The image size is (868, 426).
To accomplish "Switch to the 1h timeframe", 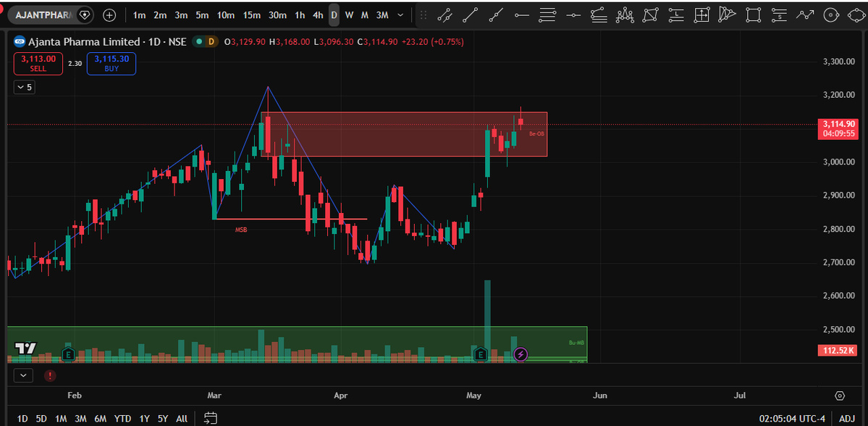I will (x=300, y=15).
